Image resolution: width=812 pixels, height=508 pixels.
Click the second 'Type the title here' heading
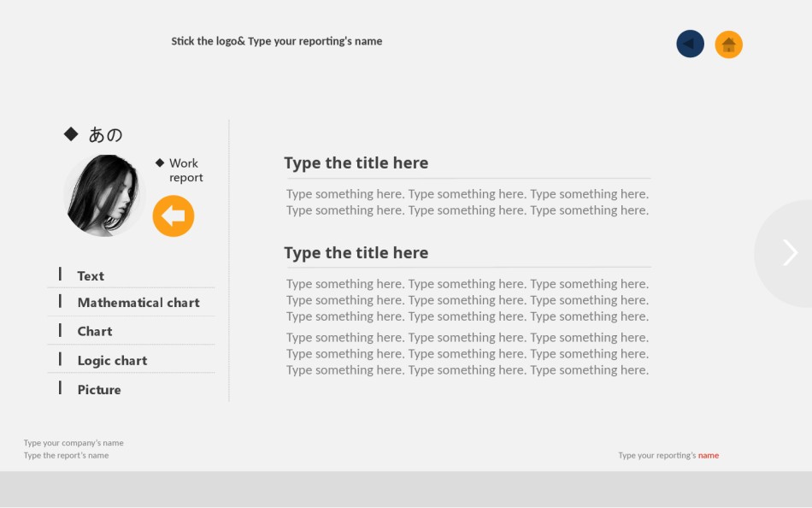point(356,252)
